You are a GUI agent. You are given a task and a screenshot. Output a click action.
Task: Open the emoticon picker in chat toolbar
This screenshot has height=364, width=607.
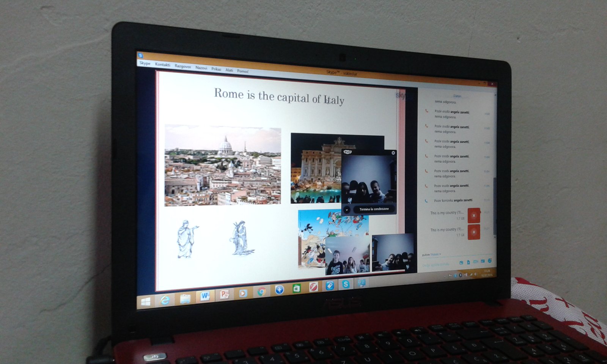click(490, 260)
